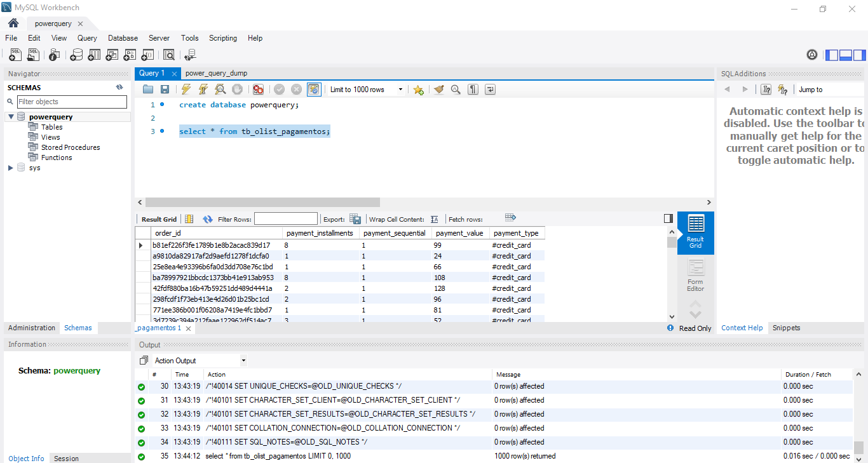Open script file in query editor
The width and height of the screenshot is (868, 463).
(x=148, y=90)
